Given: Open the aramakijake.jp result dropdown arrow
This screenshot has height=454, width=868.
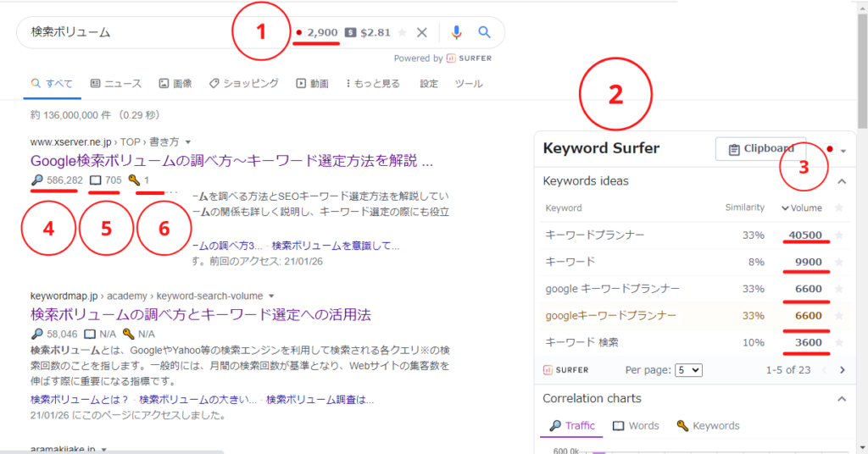Looking at the screenshot, I should (103, 450).
